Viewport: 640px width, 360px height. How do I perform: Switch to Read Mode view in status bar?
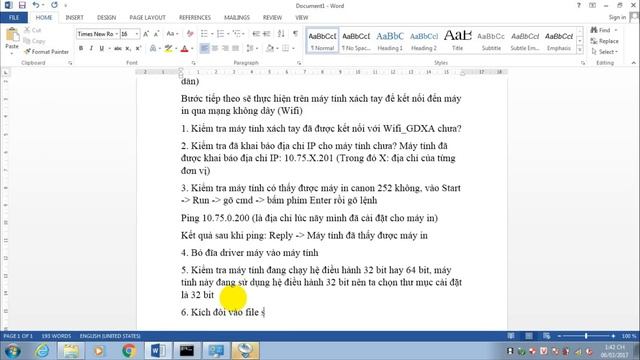tap(511, 336)
